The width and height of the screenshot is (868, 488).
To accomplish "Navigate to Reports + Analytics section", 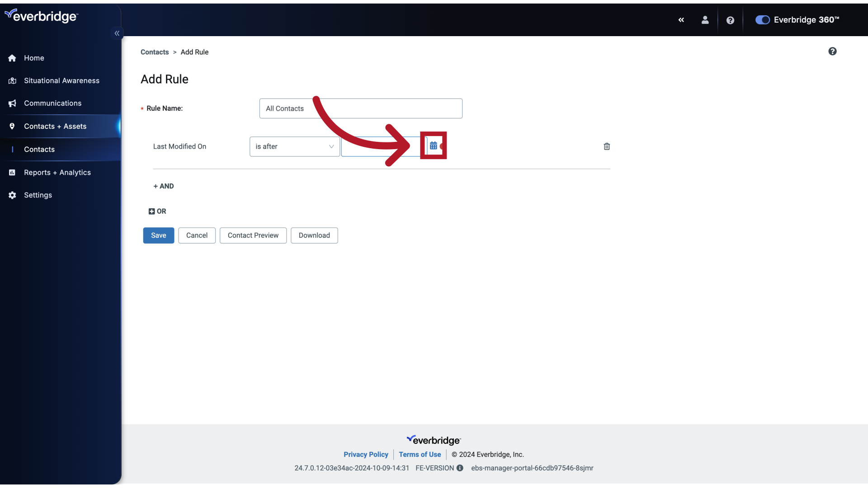I will pyautogui.click(x=57, y=172).
